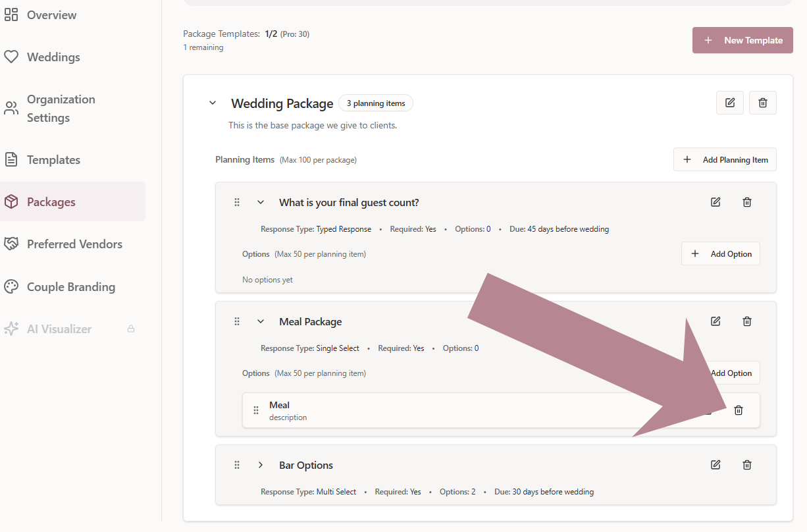The height and width of the screenshot is (532, 807).
Task: Collapse the final guest count item
Action: pyautogui.click(x=261, y=203)
